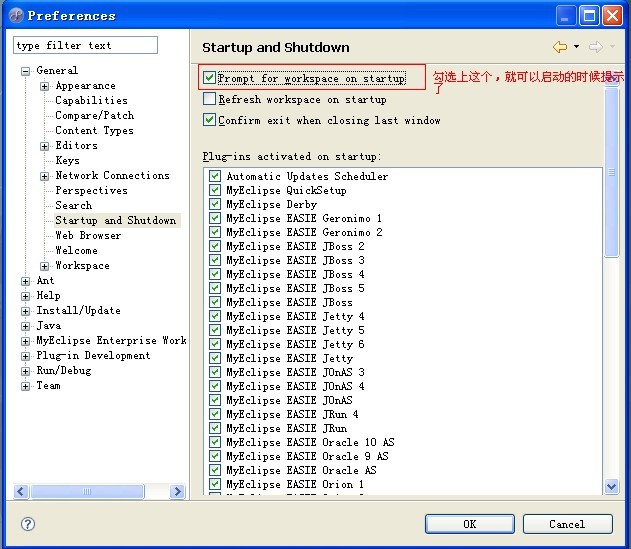Click plug-ins list scroll down arrow

click(611, 486)
